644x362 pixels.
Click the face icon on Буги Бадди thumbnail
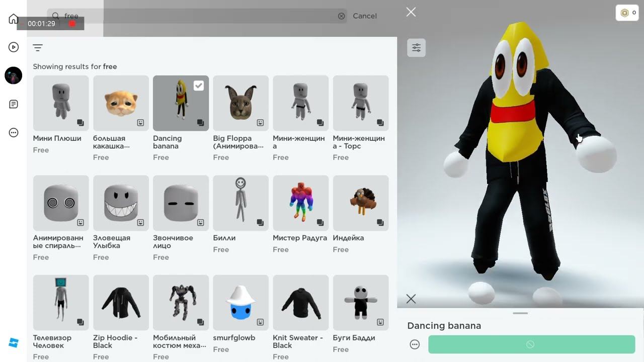tap(380, 322)
